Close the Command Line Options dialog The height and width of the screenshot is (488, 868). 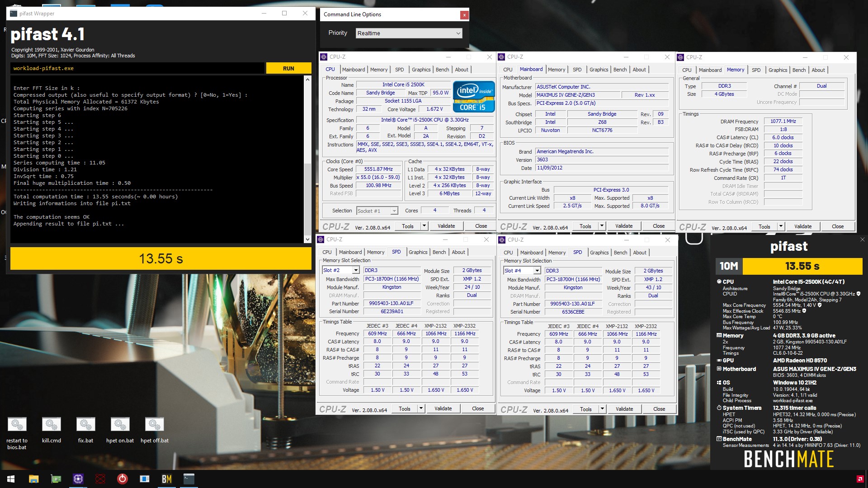click(x=464, y=15)
